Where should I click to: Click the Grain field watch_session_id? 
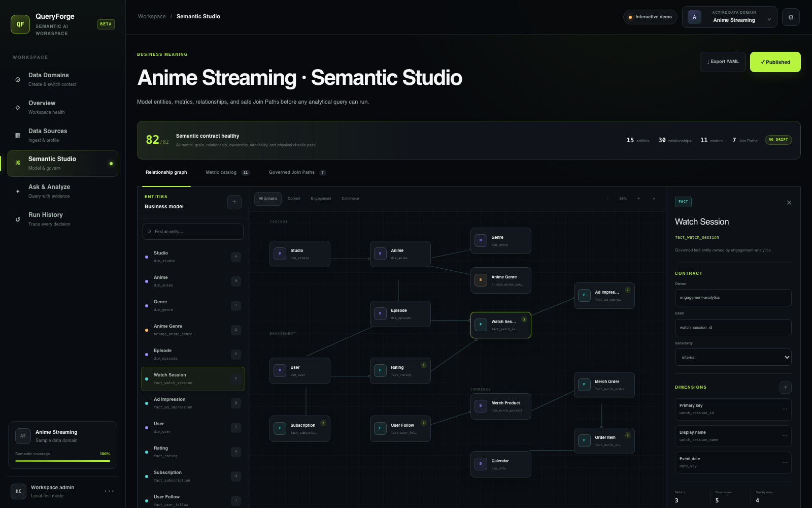click(733, 328)
